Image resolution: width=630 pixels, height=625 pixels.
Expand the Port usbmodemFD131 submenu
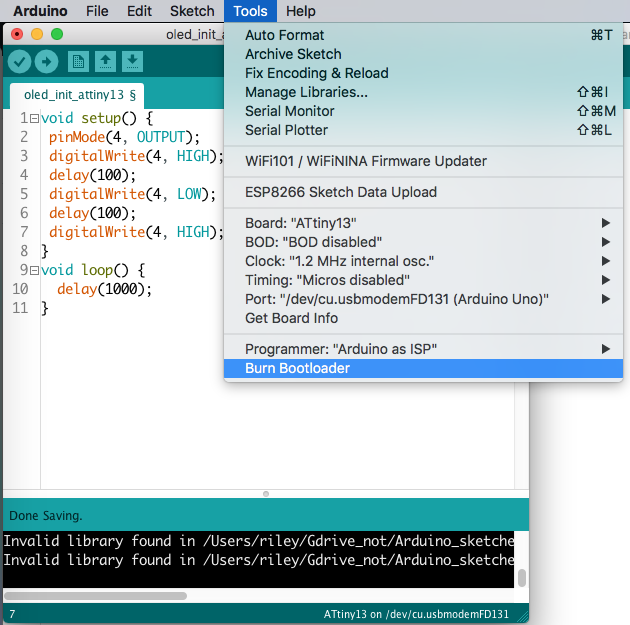tap(423, 299)
